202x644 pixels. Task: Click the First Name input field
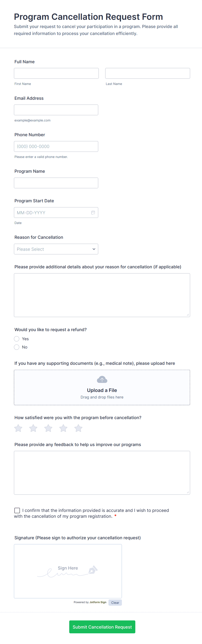[x=56, y=73]
